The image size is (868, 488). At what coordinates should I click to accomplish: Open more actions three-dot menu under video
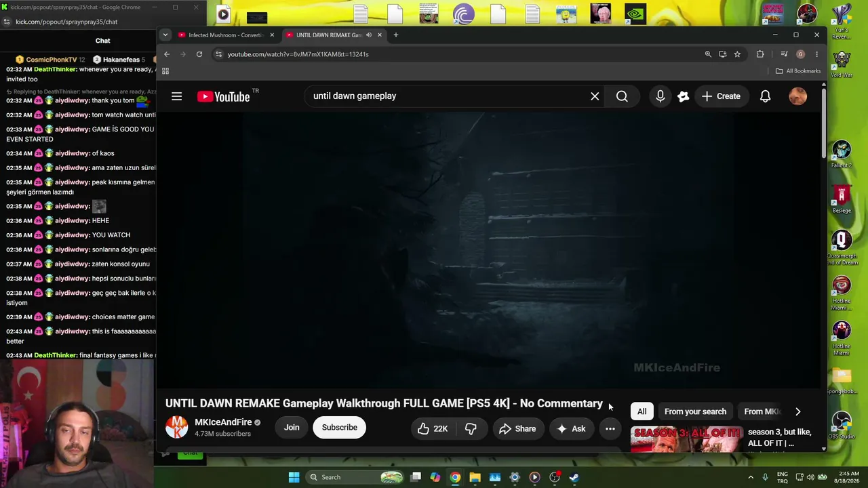610,428
